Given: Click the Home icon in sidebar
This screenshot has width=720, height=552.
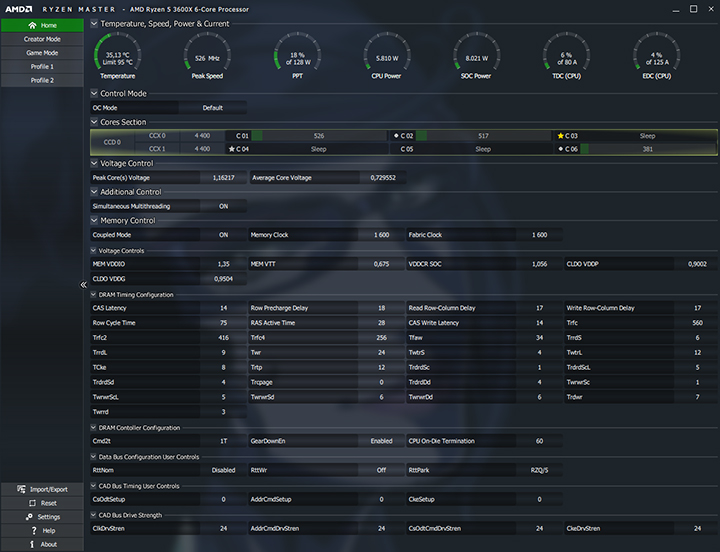Looking at the screenshot, I should pyautogui.click(x=32, y=25).
